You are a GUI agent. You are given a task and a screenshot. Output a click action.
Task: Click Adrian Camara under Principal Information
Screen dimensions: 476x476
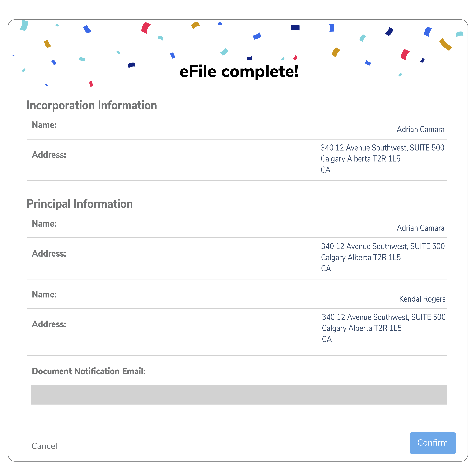(420, 228)
